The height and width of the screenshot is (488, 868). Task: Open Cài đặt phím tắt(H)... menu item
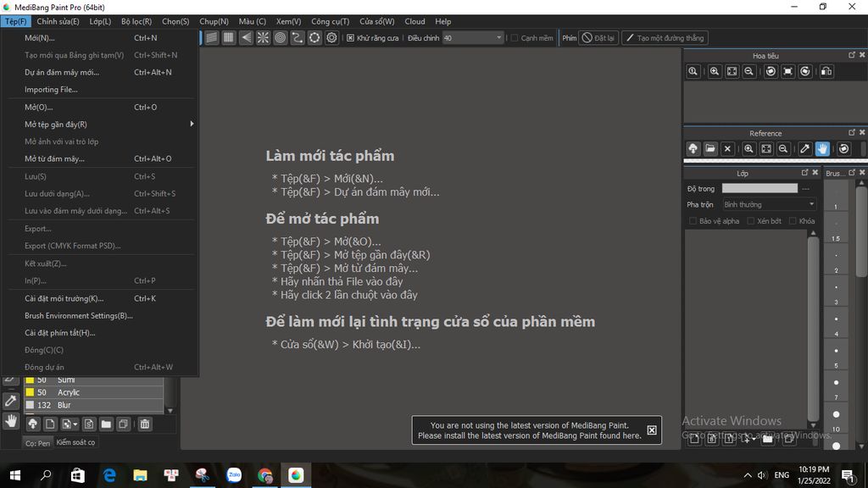click(101, 332)
